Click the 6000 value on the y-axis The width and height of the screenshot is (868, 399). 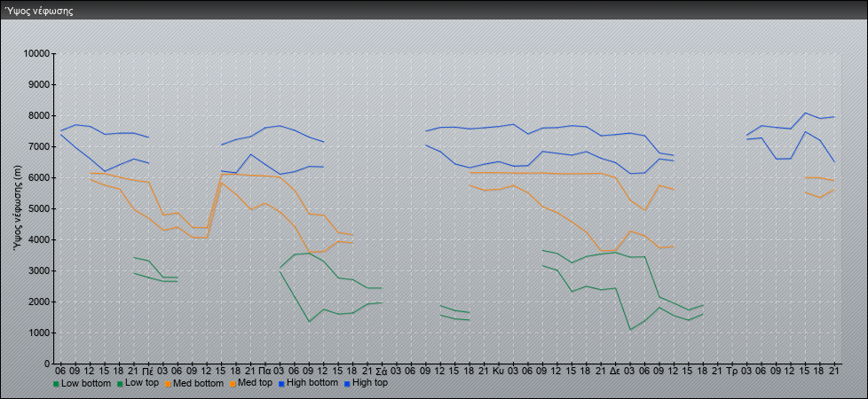(x=39, y=177)
